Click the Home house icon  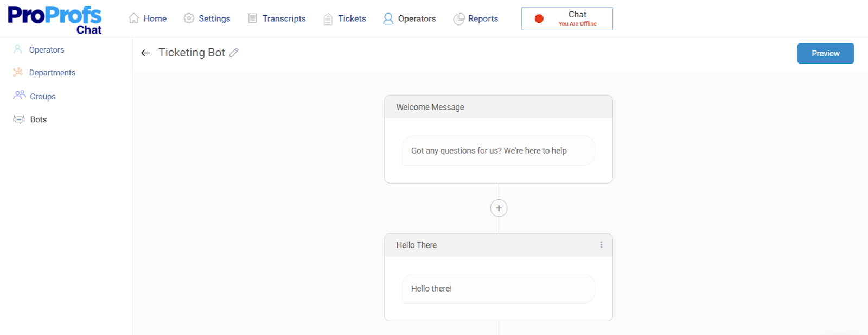[x=134, y=18]
